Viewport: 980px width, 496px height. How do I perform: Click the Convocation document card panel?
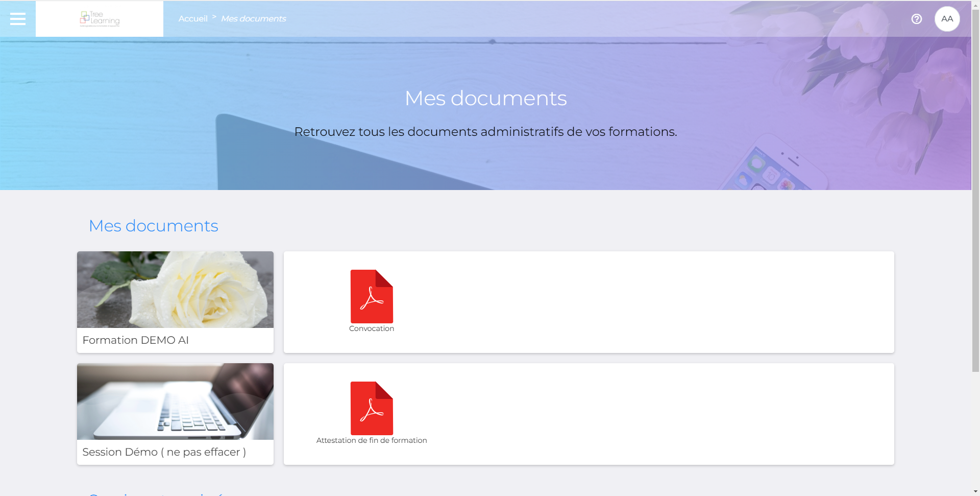pyautogui.click(x=588, y=301)
